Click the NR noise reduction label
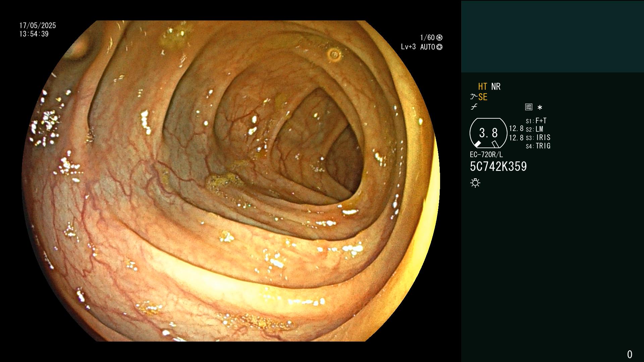Viewport: 644px width, 362px height. pos(496,86)
